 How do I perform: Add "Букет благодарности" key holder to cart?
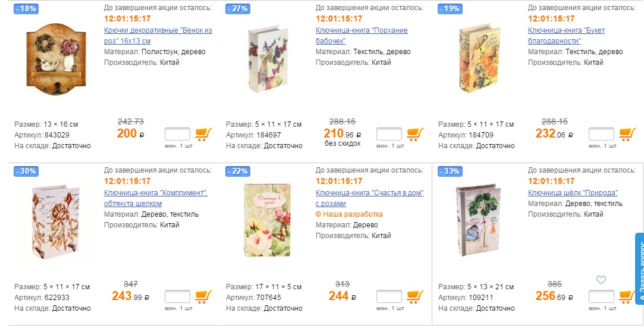[x=627, y=134]
